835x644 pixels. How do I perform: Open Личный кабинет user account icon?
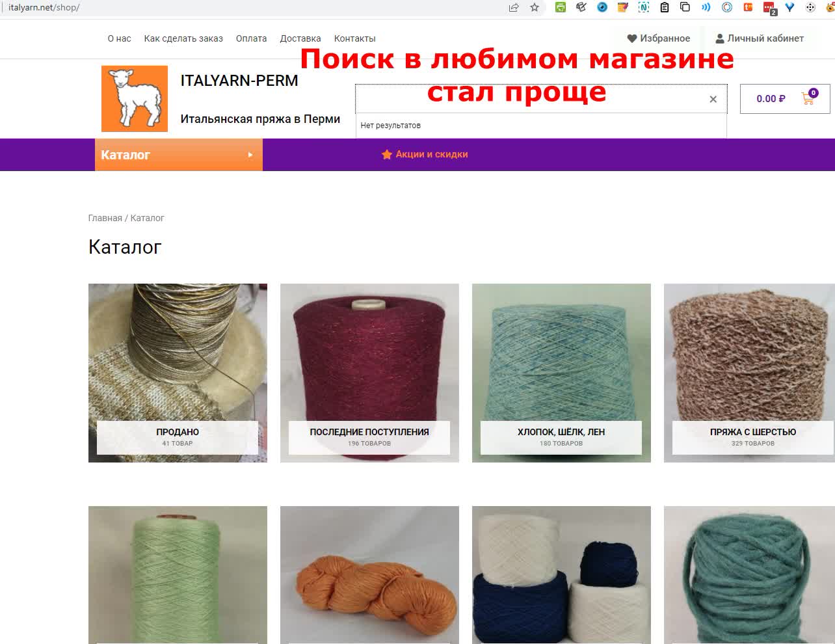coord(720,38)
